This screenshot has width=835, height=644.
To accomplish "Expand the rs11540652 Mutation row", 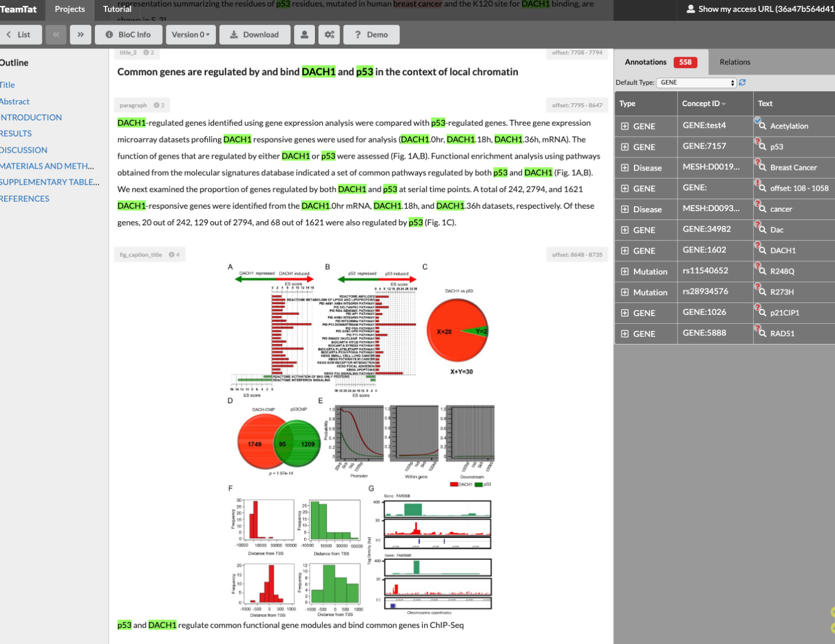I will [624, 271].
